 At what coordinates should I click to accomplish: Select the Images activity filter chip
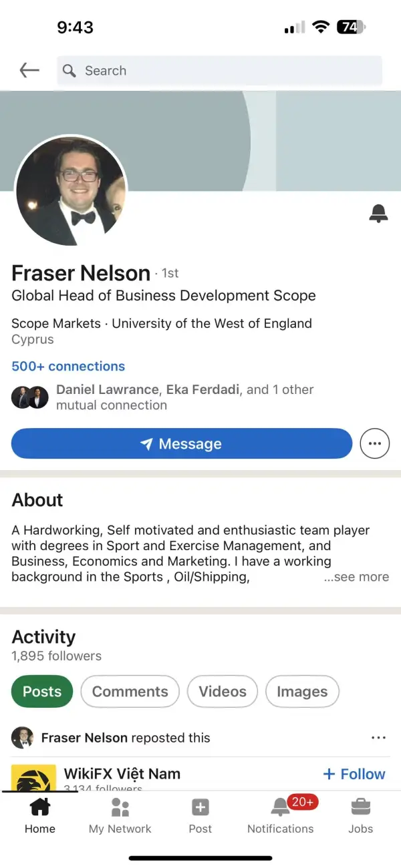click(302, 692)
